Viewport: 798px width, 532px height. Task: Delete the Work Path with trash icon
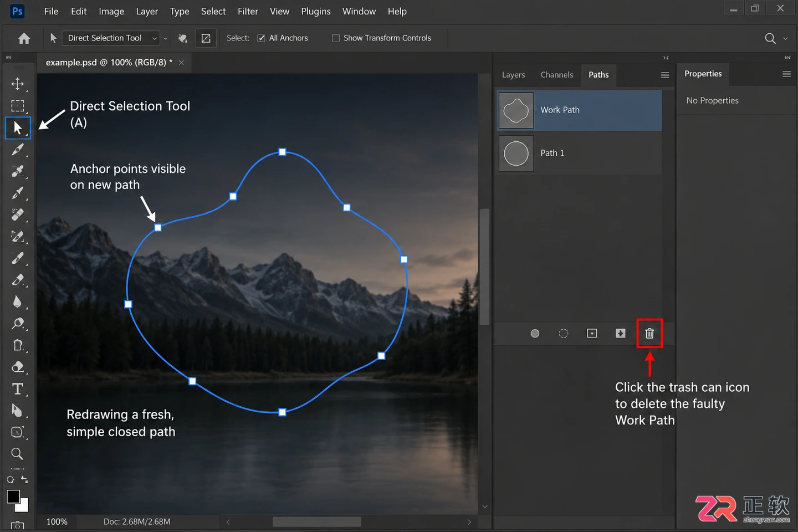[649, 334]
